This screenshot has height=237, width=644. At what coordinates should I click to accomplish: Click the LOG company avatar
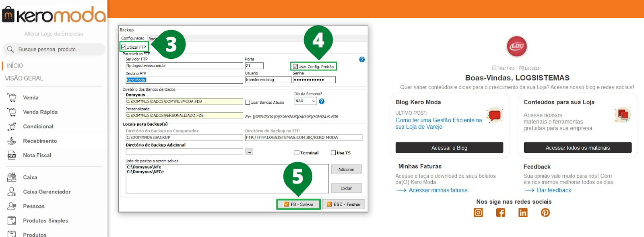point(517,46)
